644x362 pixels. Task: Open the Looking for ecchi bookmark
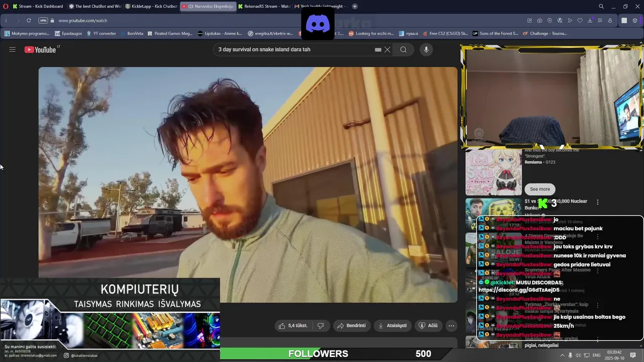click(371, 34)
